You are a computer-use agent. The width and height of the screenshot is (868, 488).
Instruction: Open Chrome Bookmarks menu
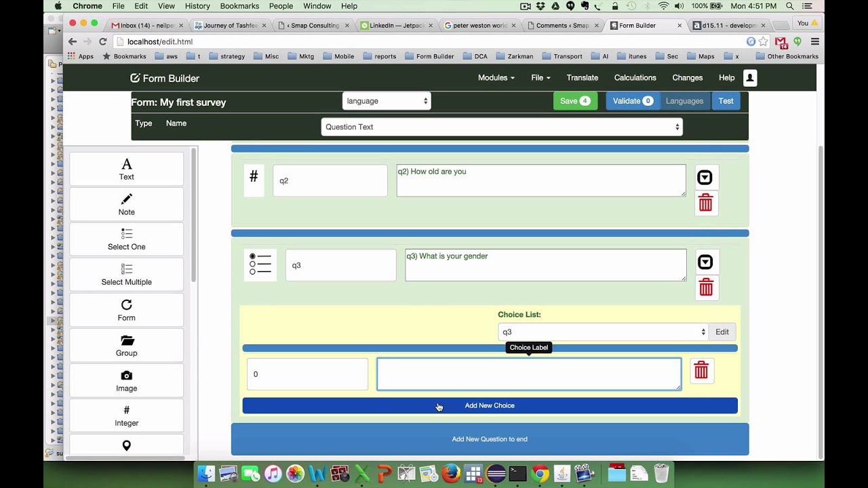[x=239, y=6]
